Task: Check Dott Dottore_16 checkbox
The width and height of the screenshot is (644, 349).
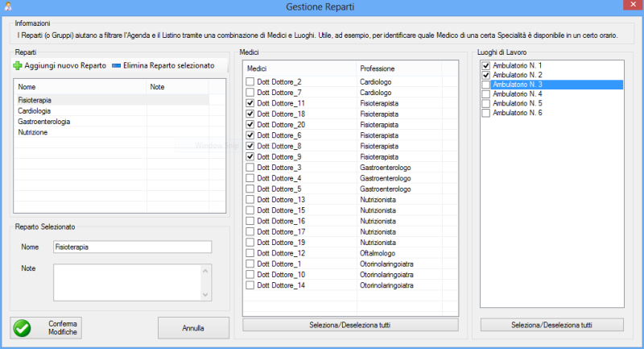Action: 250,221
